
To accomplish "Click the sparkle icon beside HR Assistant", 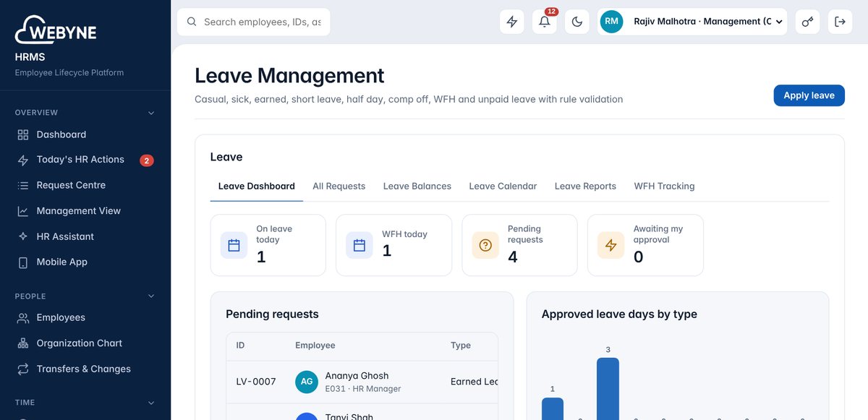I will pos(23,237).
